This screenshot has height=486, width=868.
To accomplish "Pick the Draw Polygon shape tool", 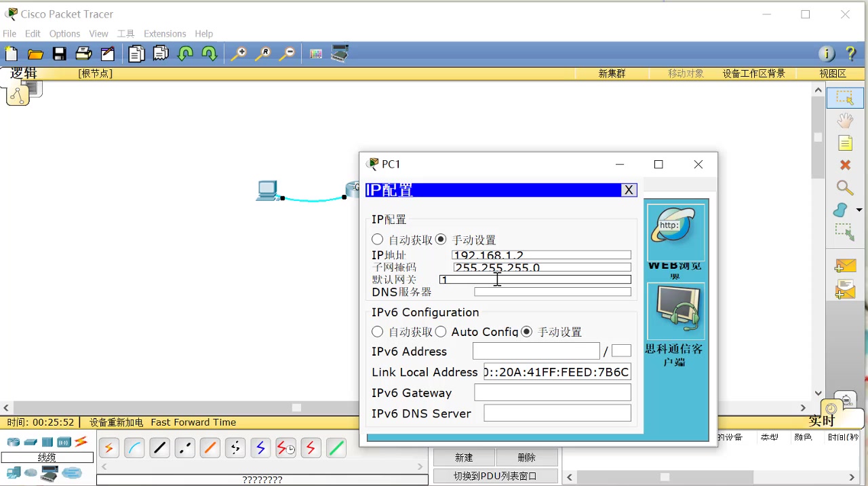I will point(841,210).
